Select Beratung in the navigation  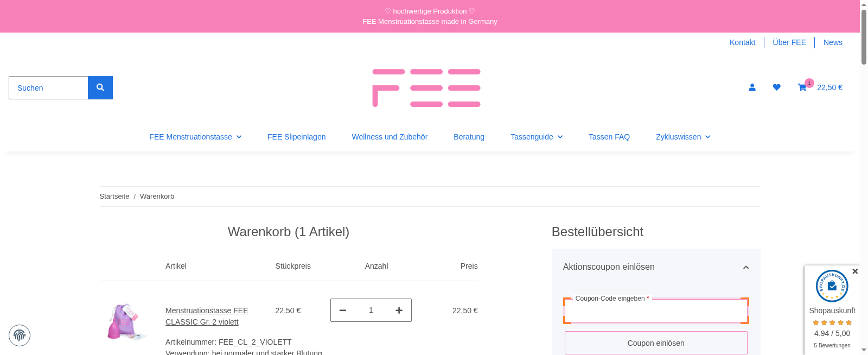pyautogui.click(x=469, y=137)
